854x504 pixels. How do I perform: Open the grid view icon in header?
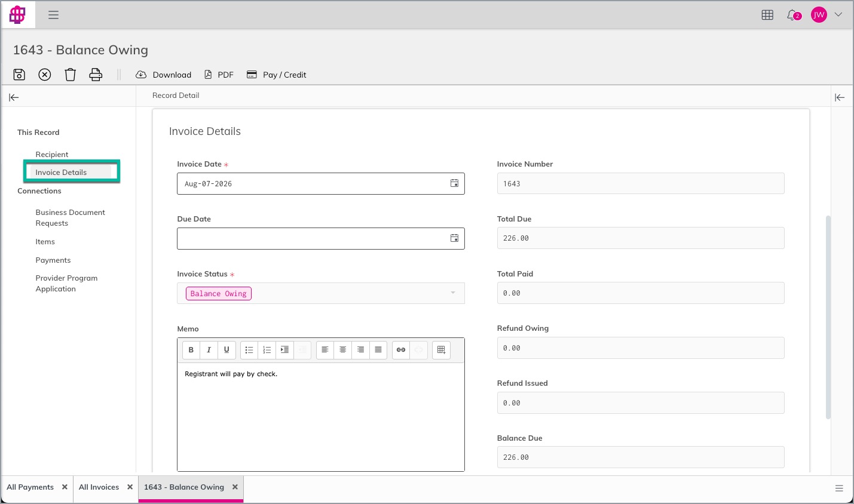click(767, 15)
